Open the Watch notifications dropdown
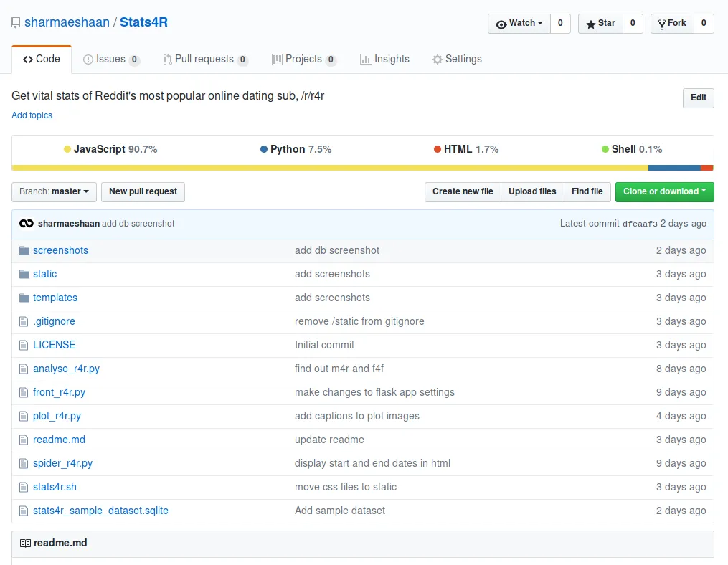The height and width of the screenshot is (565, 728). (519, 24)
